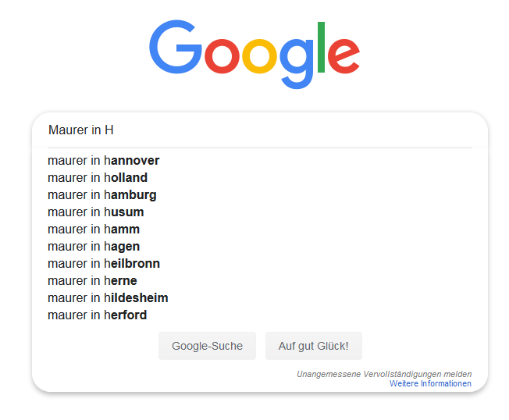Click the yellow 'o' in the Google logo
This screenshot has width=509, height=420.
(x=259, y=56)
